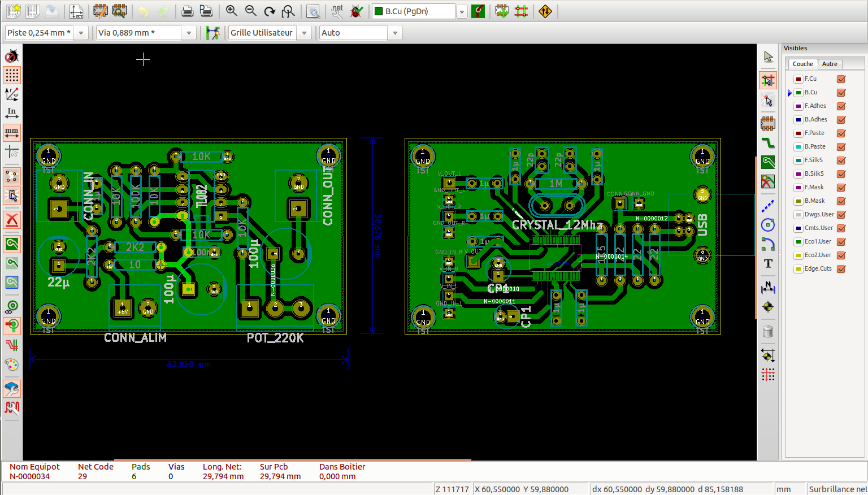Print the board using the printer icon
The image size is (868, 495).
click(x=188, y=11)
